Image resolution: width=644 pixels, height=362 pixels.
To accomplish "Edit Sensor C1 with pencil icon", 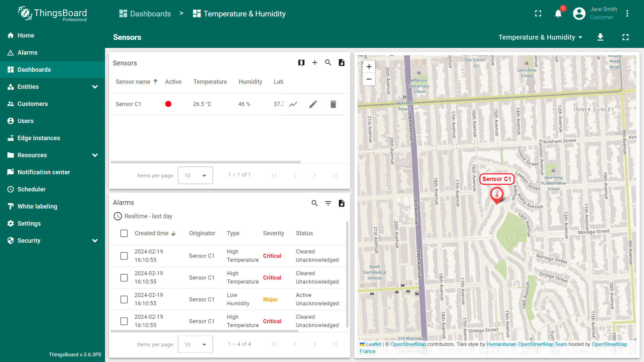I will click(x=313, y=104).
